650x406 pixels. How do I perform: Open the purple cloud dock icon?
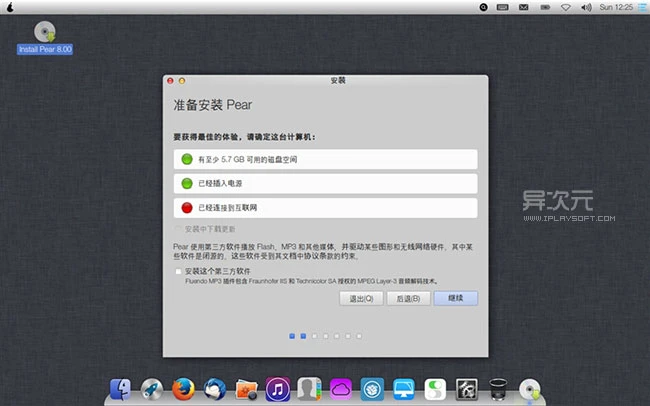pyautogui.click(x=341, y=389)
